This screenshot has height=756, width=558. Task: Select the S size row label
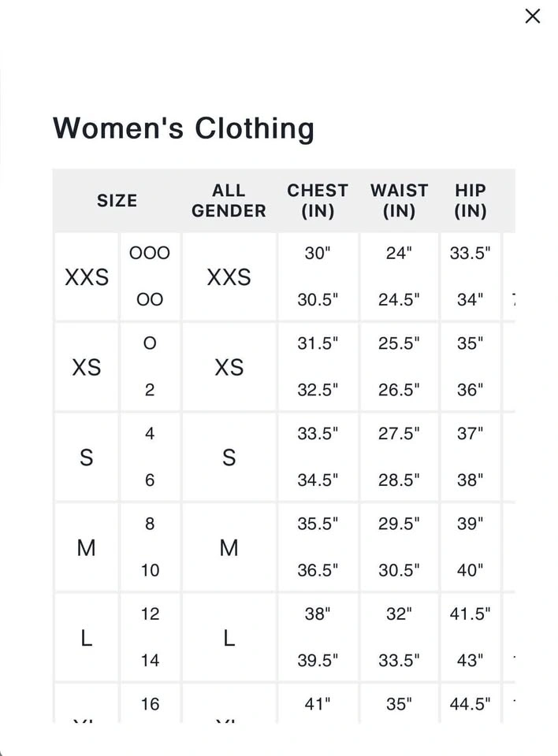pyautogui.click(x=87, y=458)
